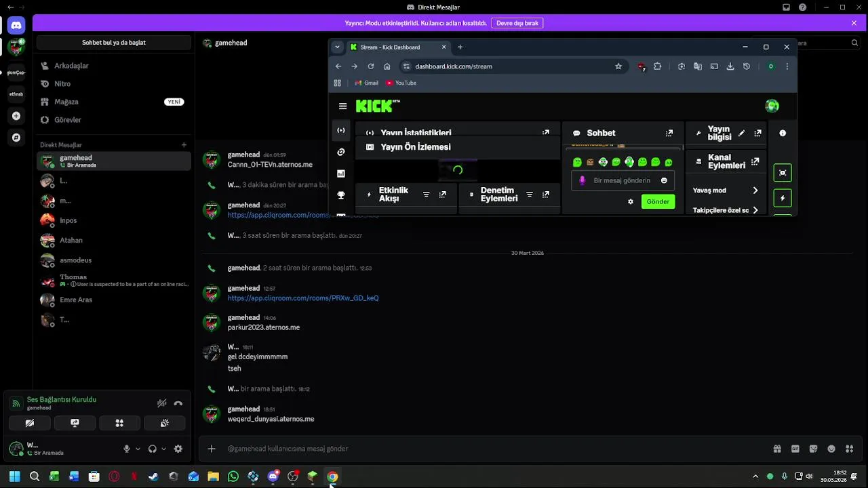The image size is (868, 488).
Task: Open Kick hamburger menu
Action: tap(342, 106)
